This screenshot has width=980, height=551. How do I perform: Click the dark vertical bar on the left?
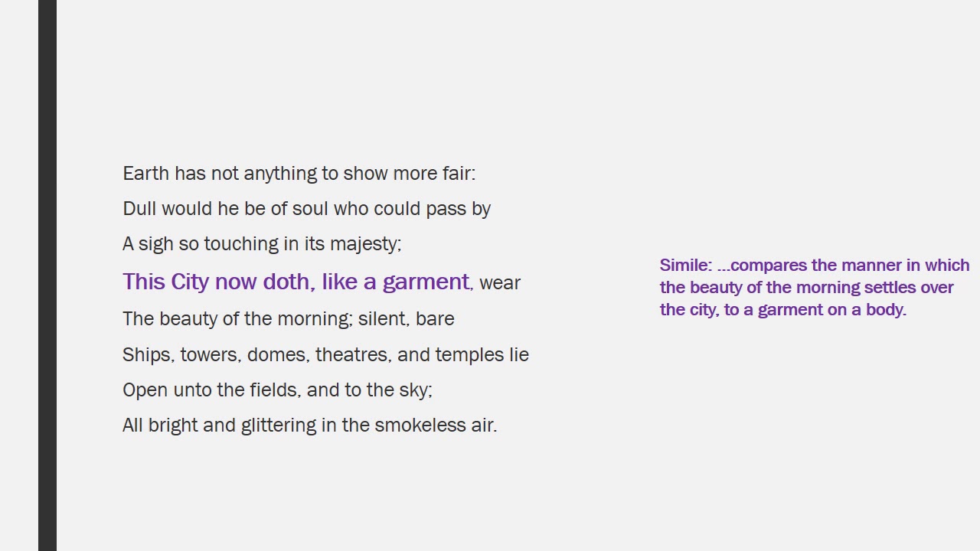(47, 275)
